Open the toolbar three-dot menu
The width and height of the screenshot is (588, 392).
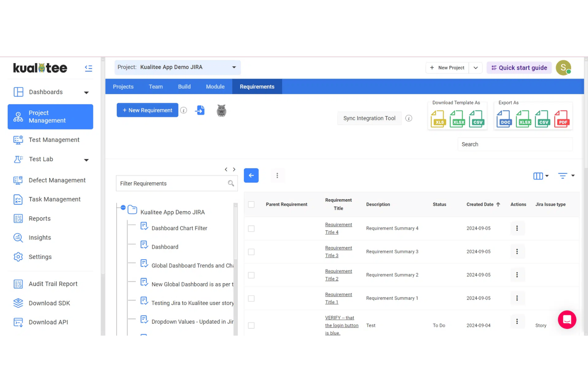coord(277,176)
